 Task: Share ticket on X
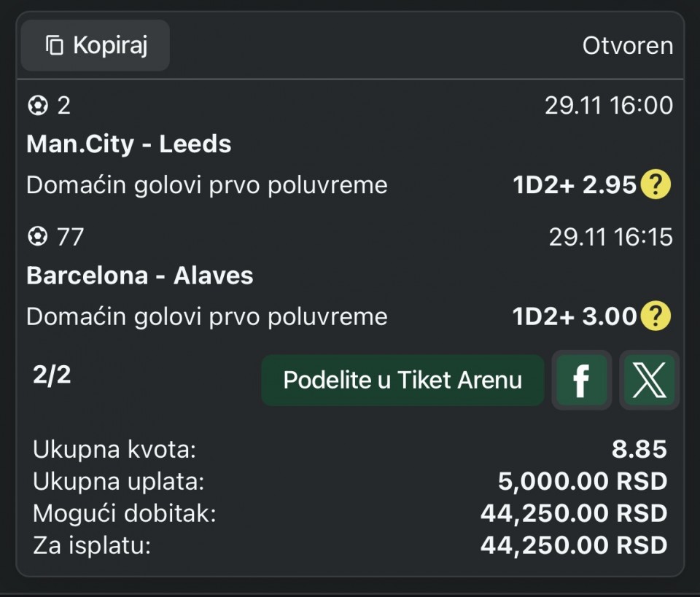(x=649, y=381)
